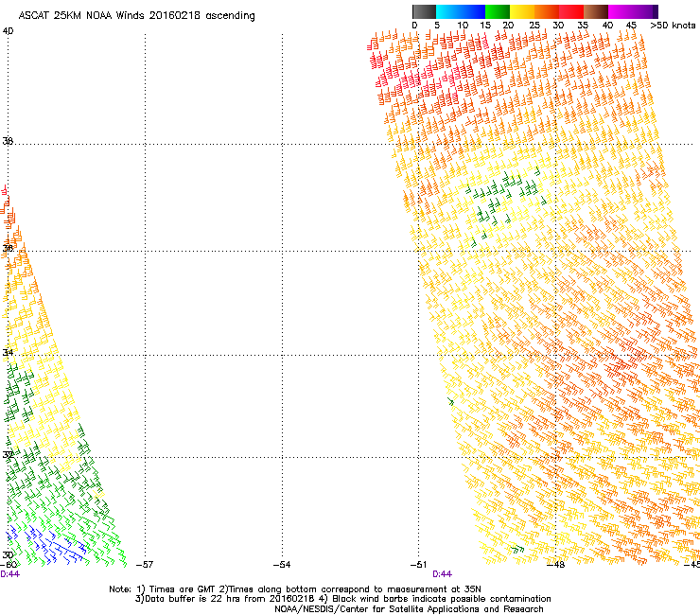Click the title 'ASCAT 25KM NOAA Winds 20160218 ascending'
This screenshot has height=615, width=700.
(136, 16)
